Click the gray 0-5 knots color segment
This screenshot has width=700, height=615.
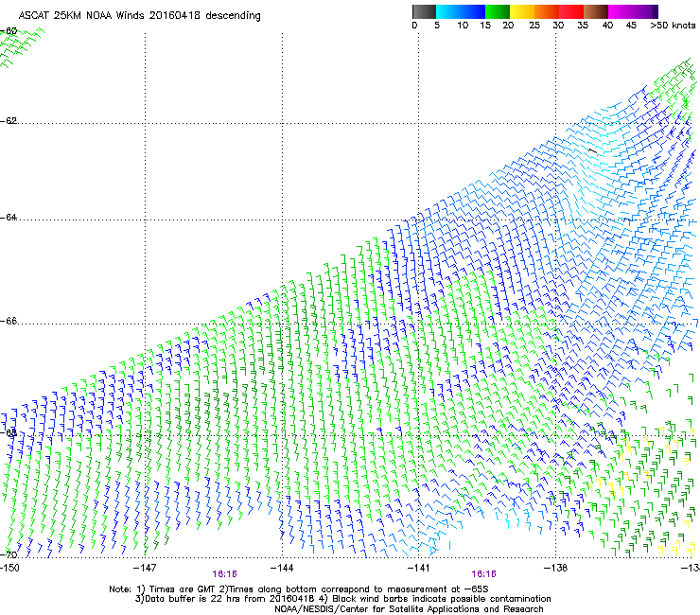(424, 11)
